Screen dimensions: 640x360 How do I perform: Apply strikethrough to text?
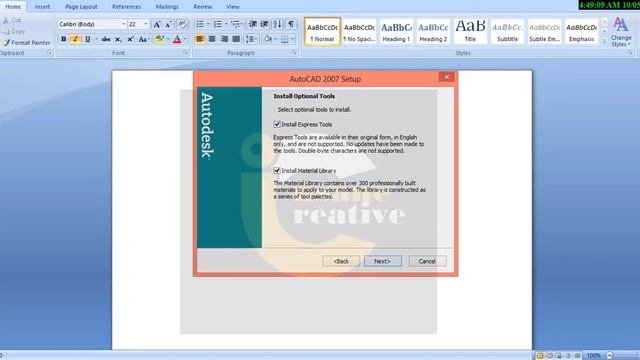pyautogui.click(x=106, y=39)
